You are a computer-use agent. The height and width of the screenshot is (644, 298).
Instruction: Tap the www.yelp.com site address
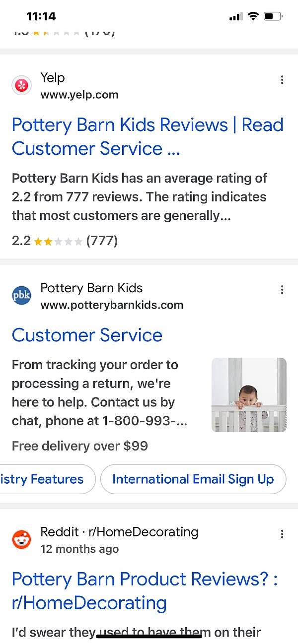[x=79, y=95]
